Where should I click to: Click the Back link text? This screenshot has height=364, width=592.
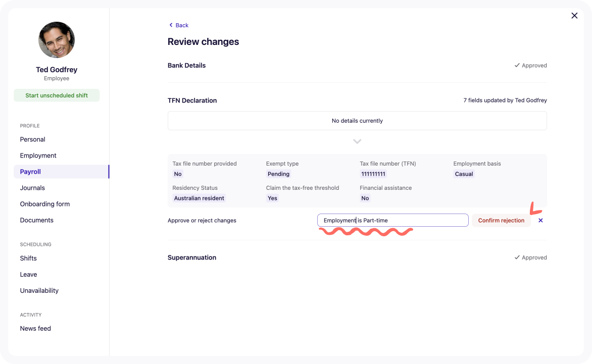point(182,25)
